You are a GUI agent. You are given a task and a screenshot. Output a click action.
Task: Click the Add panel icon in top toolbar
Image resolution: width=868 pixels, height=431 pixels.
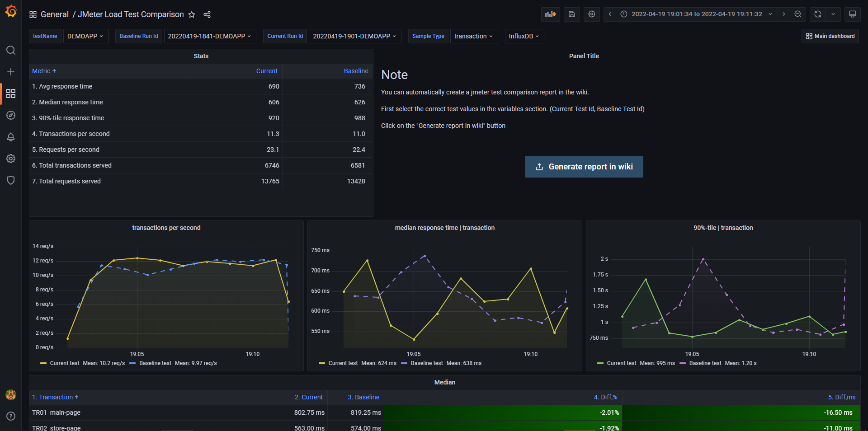click(x=551, y=14)
